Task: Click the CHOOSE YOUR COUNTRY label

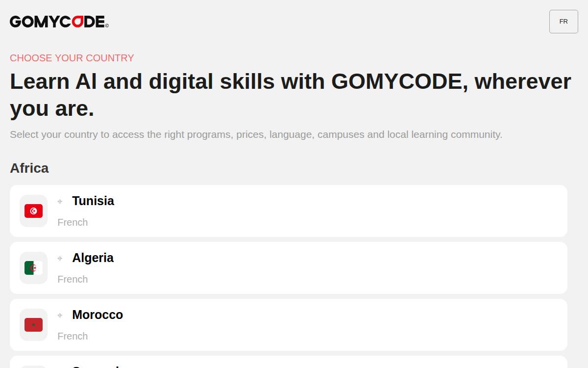Action: 72,58
